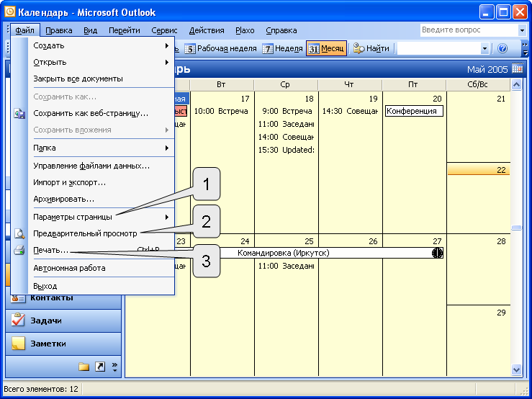Select day 28 cell in calendar

[479, 270]
